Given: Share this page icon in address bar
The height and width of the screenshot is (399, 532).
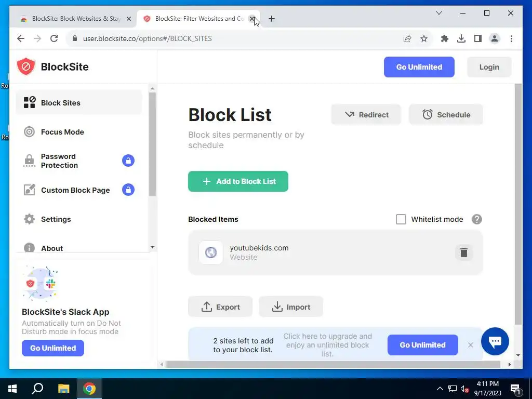Looking at the screenshot, I should [x=407, y=38].
